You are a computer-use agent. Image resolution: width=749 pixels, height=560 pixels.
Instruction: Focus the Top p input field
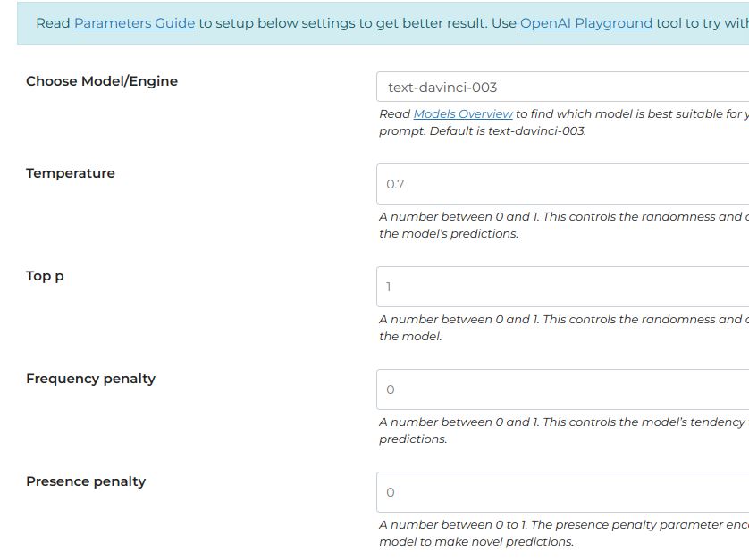point(562,287)
